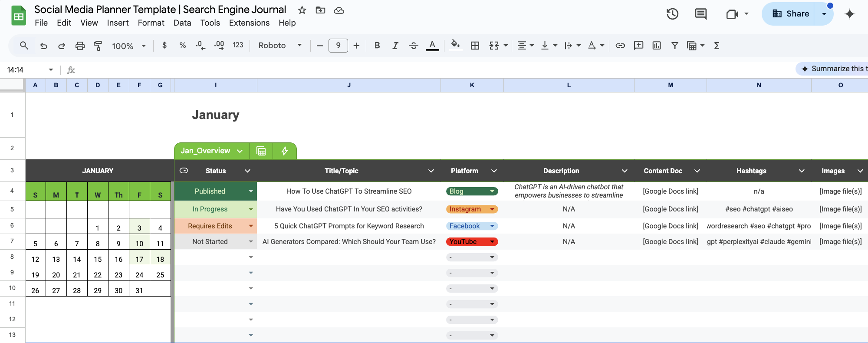Open text wrapping dropdown
This screenshot has width=868, height=343.
click(x=572, y=46)
